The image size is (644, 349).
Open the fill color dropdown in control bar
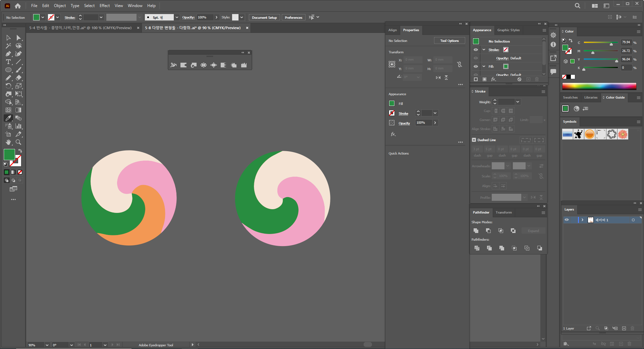[43, 17]
